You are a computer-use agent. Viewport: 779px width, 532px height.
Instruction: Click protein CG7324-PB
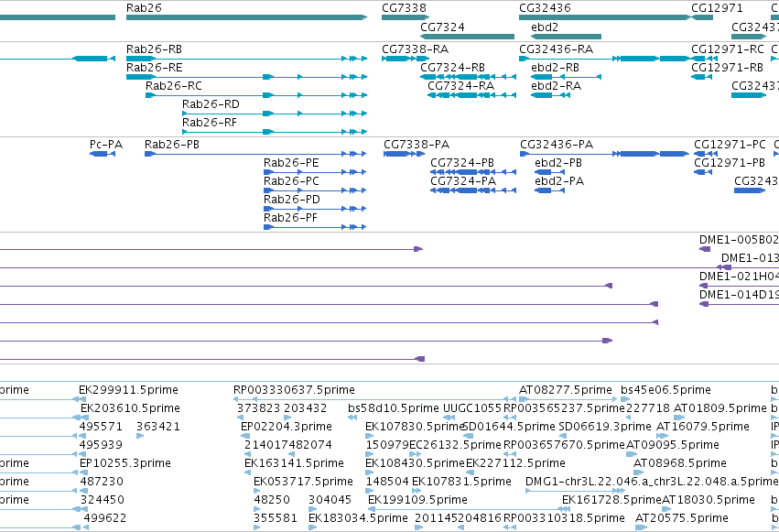coord(473,172)
